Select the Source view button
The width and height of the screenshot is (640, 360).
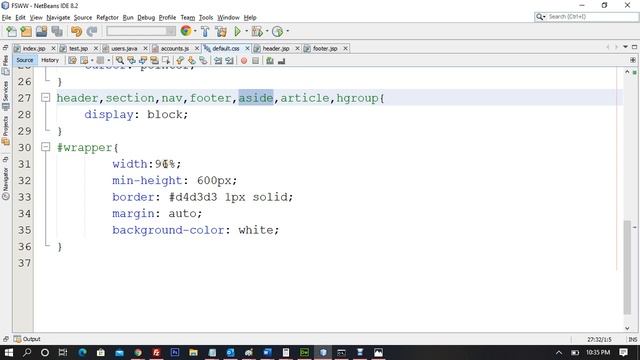[x=24, y=60]
